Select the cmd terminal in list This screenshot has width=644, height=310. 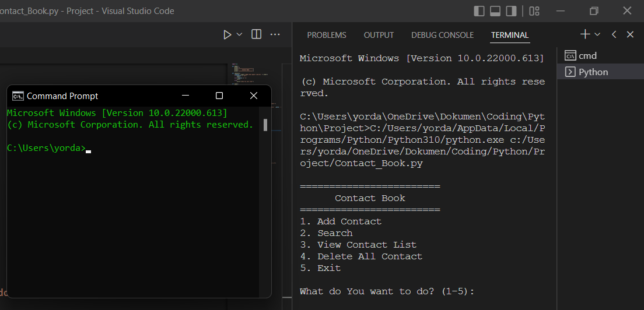click(600, 55)
